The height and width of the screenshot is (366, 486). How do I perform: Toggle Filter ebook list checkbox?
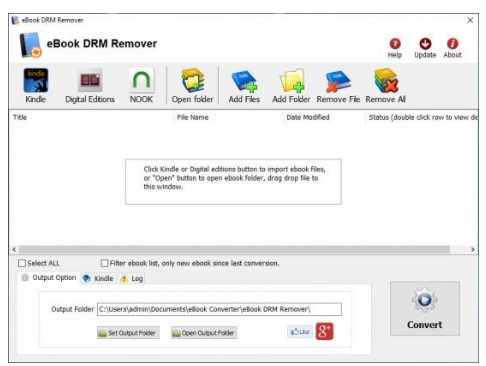click(x=104, y=263)
